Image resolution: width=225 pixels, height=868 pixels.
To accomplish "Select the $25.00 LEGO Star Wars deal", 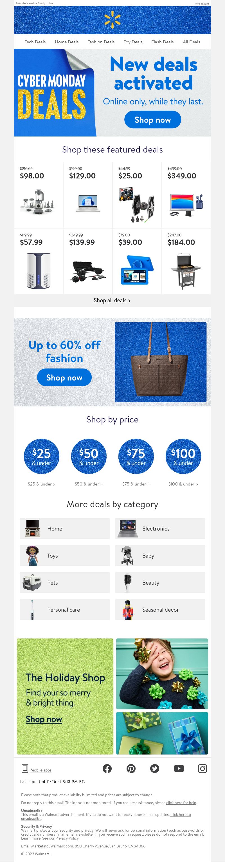I will coord(137,195).
